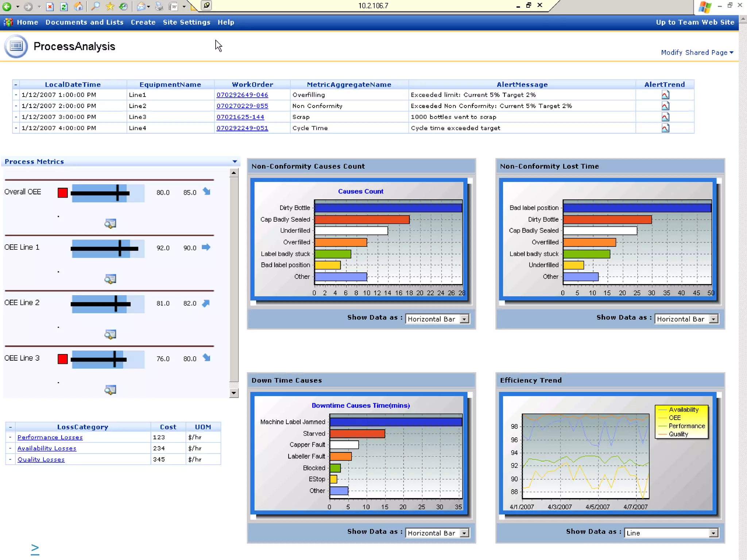
Task: Go to browser Home icon
Action: pos(78,6)
